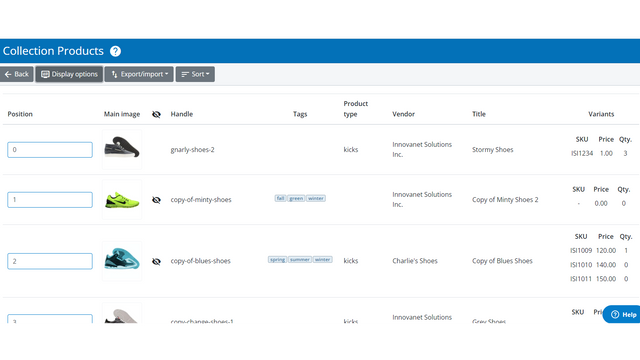
Task: Click the help question mark beside Collection Products
Action: pos(116,51)
